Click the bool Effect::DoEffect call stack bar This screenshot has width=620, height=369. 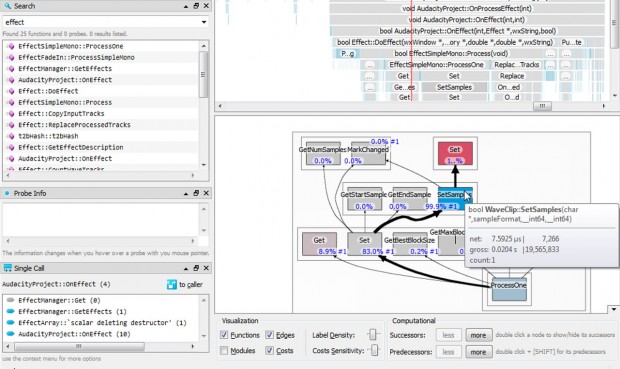coord(444,42)
